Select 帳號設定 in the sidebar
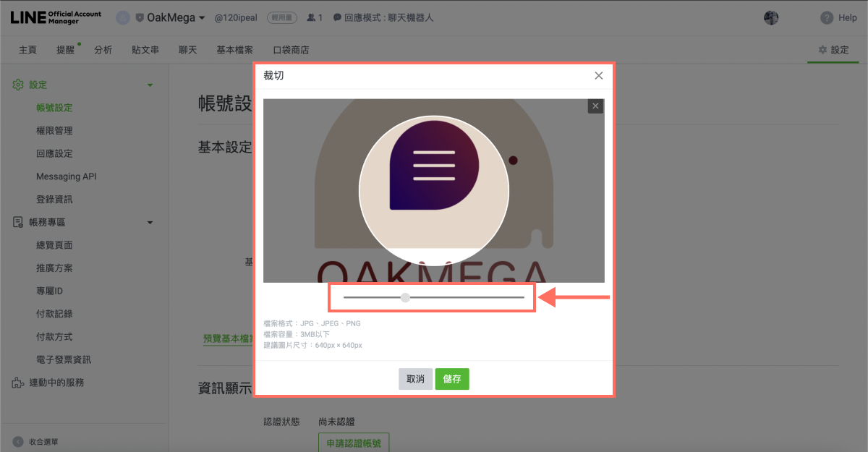 pyautogui.click(x=54, y=108)
